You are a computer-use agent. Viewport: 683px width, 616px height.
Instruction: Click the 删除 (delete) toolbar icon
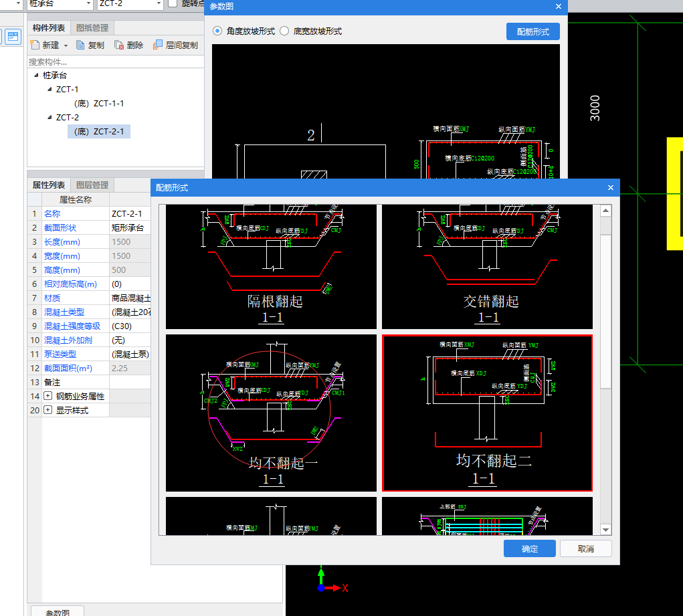pos(119,45)
